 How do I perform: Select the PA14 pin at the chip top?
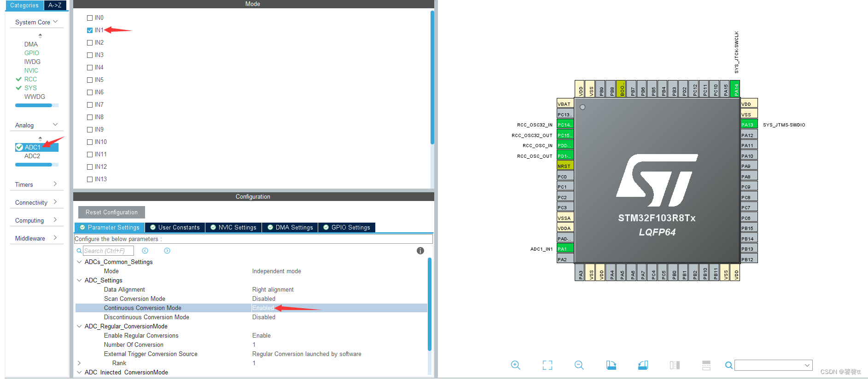point(735,89)
